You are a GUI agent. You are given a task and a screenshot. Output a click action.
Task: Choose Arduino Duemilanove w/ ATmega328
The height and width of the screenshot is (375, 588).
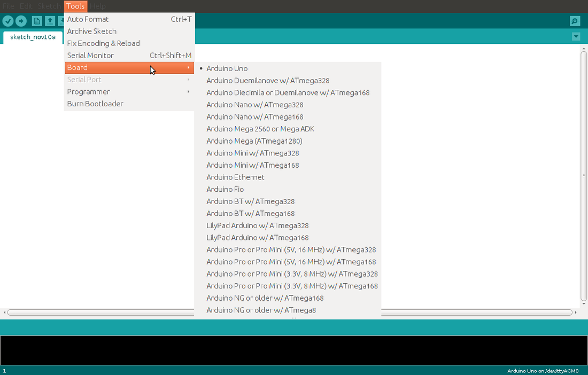[x=288, y=81]
